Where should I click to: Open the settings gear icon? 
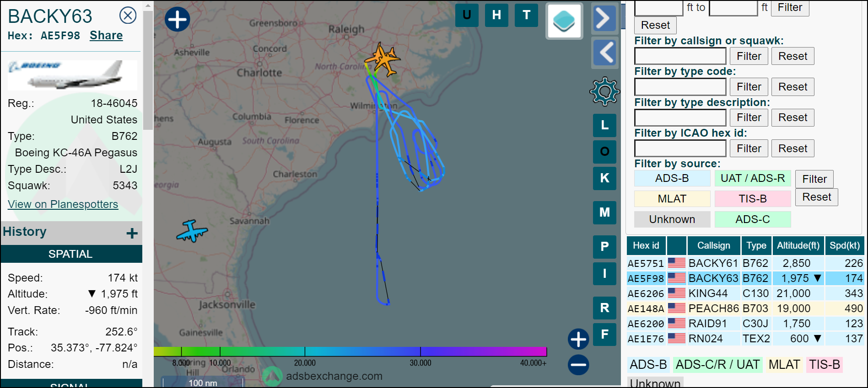point(604,91)
